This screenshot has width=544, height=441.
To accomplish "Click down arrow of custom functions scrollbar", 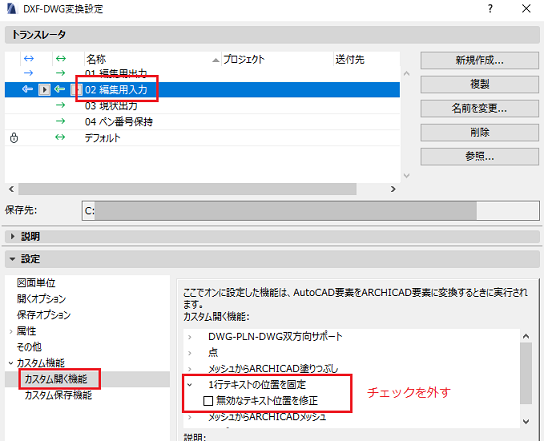I will [x=526, y=422].
